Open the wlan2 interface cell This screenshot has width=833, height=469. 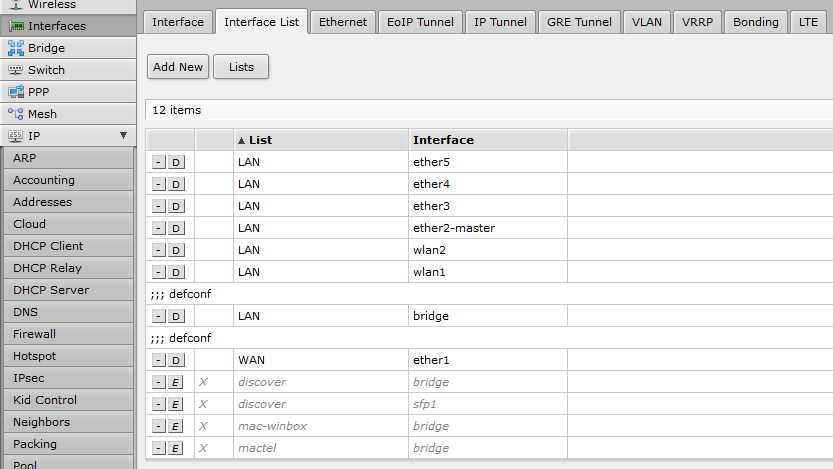(488, 250)
